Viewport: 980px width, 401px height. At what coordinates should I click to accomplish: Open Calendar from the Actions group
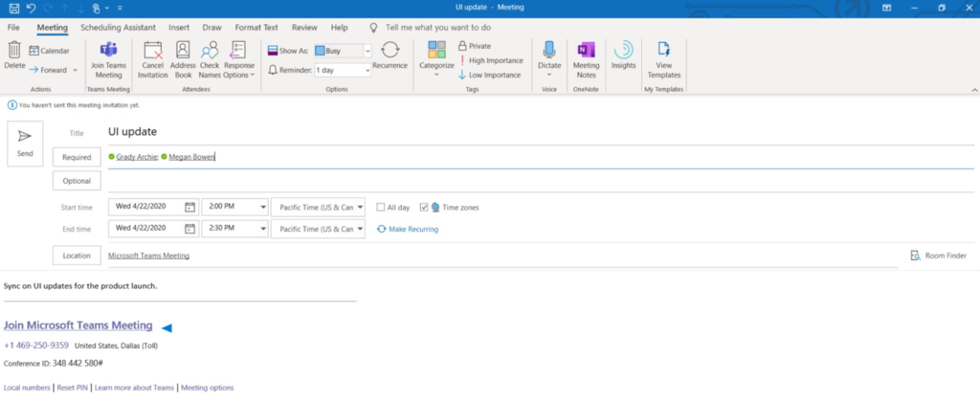coord(50,51)
